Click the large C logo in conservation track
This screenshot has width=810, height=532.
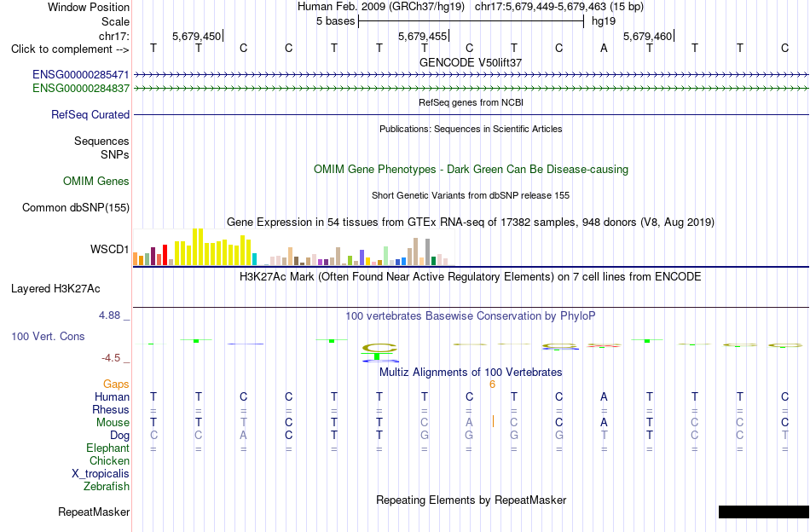[379, 348]
